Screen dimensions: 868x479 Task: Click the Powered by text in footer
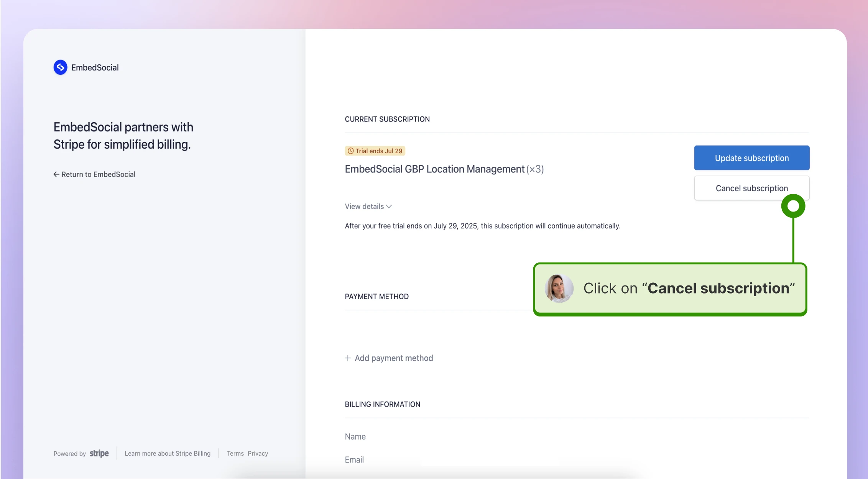click(x=69, y=454)
